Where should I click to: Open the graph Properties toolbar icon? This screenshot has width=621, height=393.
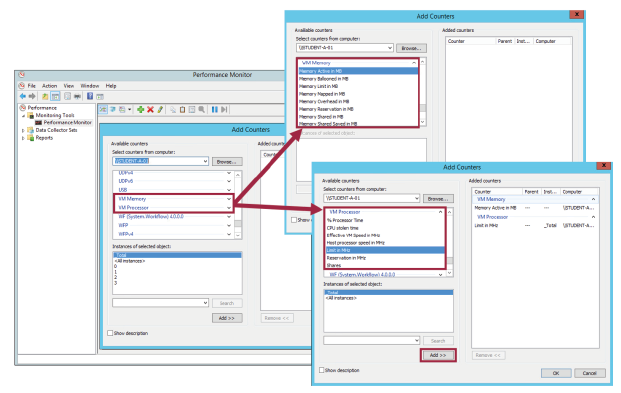click(192, 110)
